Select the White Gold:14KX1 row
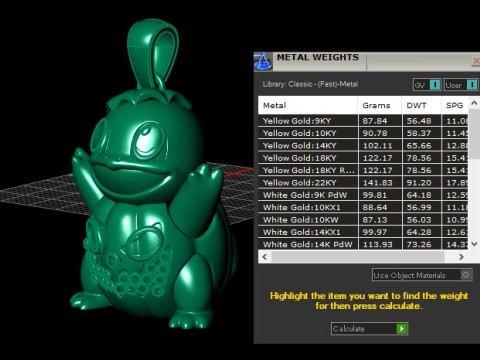The width and height of the screenshot is (480, 360). 363,232
